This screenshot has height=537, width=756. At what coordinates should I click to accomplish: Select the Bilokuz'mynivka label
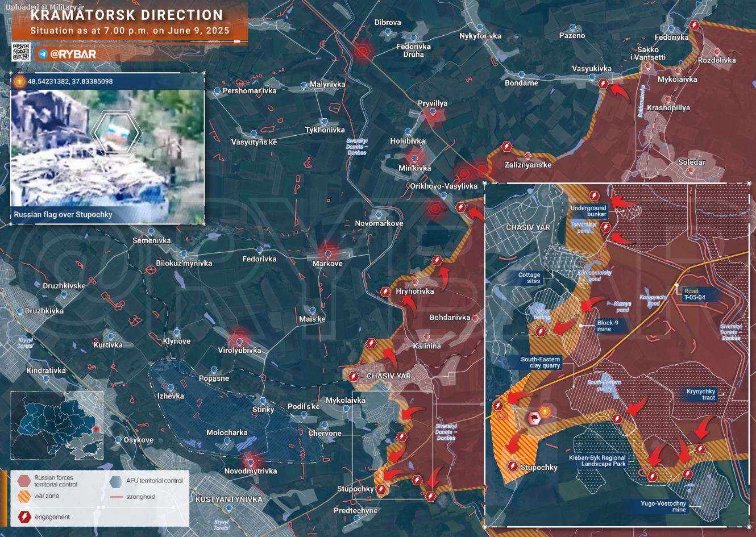(184, 263)
